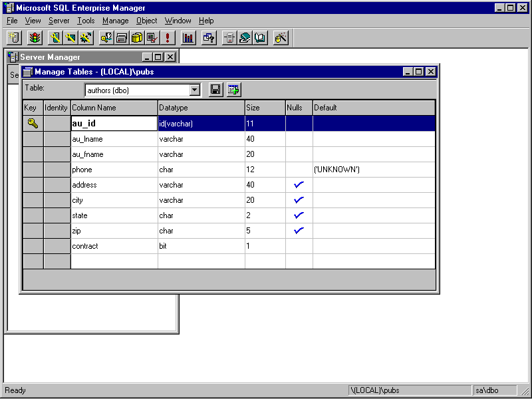This screenshot has height=399, width=532.
Task: Click the yellow cube toolbar icon
Action: click(137, 38)
